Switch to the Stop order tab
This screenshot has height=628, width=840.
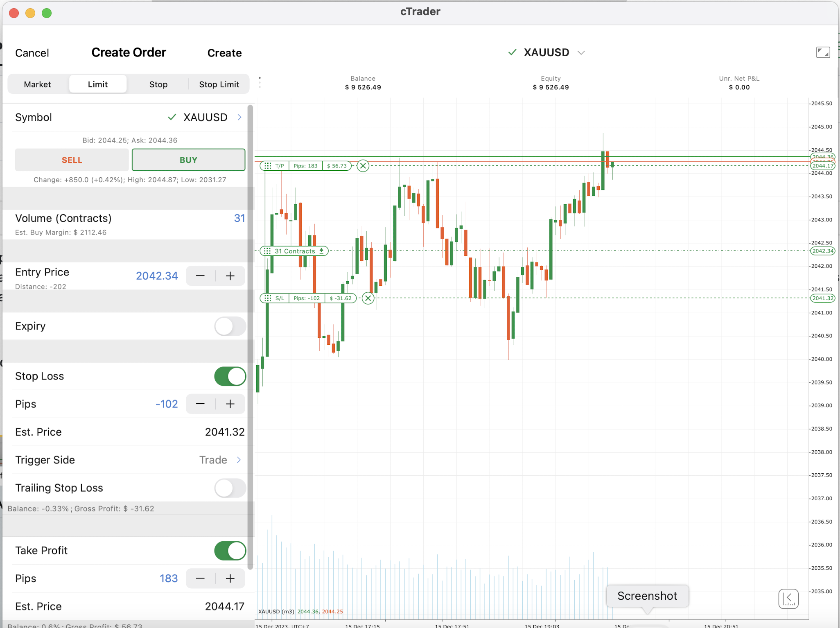[x=158, y=84]
